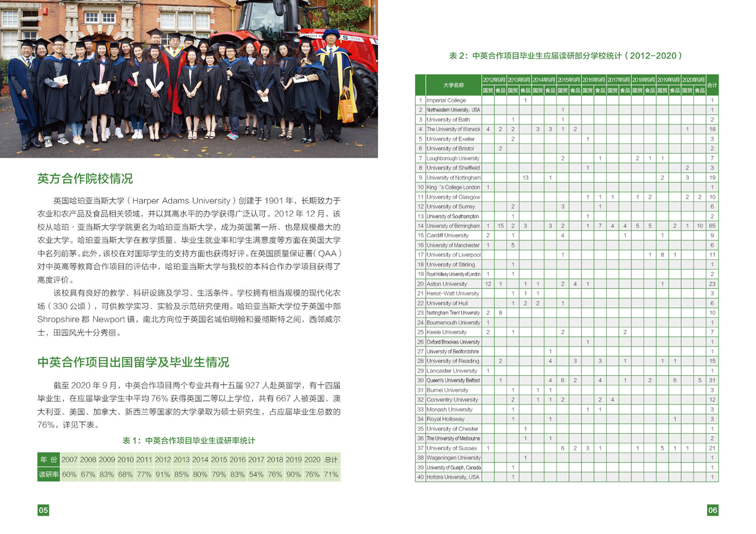The width and height of the screenshot is (756, 534).
Task: Click the heading '英方合作院校情况'
Action: [x=85, y=179]
